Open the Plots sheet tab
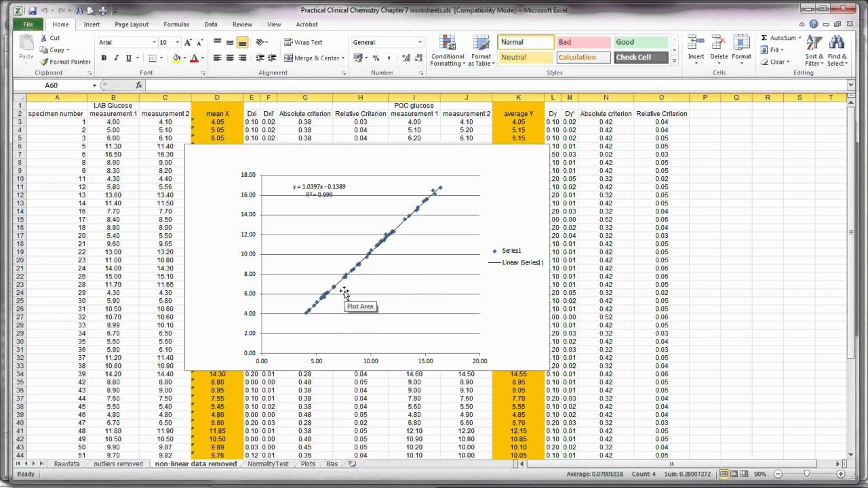 point(308,464)
